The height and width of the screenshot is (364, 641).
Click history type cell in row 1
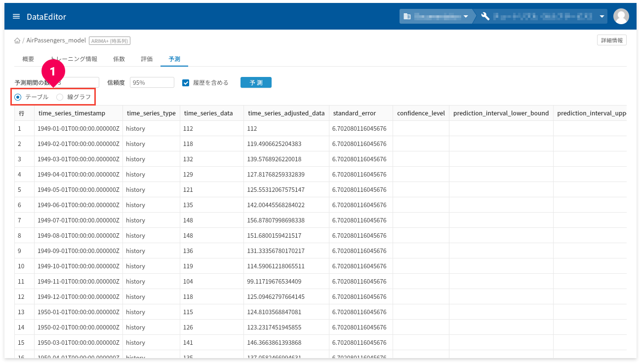point(151,129)
